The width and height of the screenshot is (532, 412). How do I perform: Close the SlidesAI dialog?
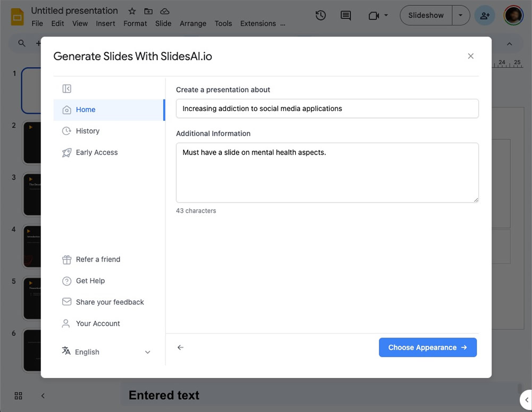pyautogui.click(x=471, y=56)
